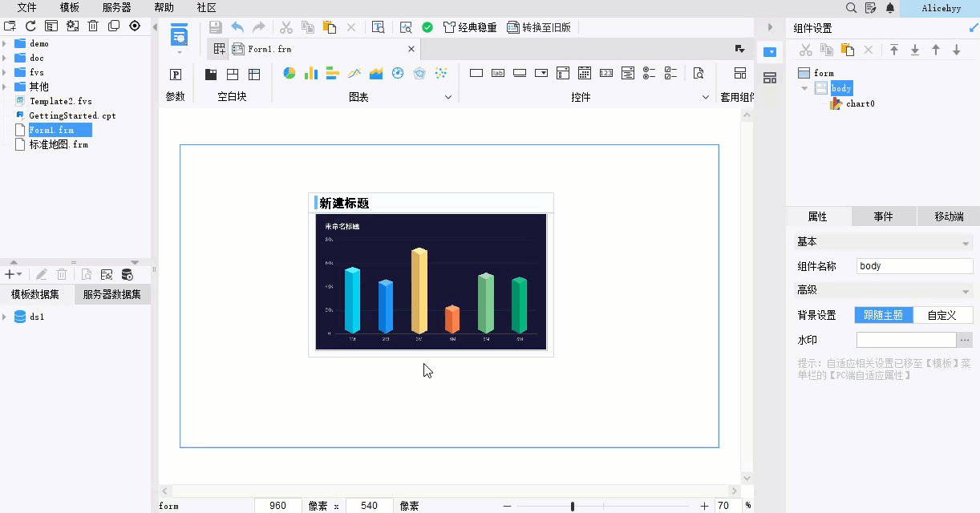Expand the ds1 dataset node
This screenshot has height=513, width=980.
tap(5, 317)
